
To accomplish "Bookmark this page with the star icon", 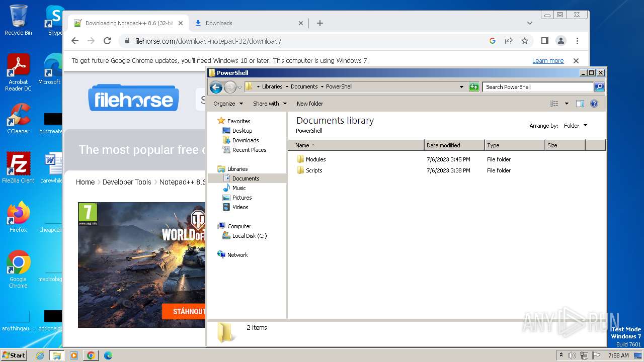I will pyautogui.click(x=525, y=41).
